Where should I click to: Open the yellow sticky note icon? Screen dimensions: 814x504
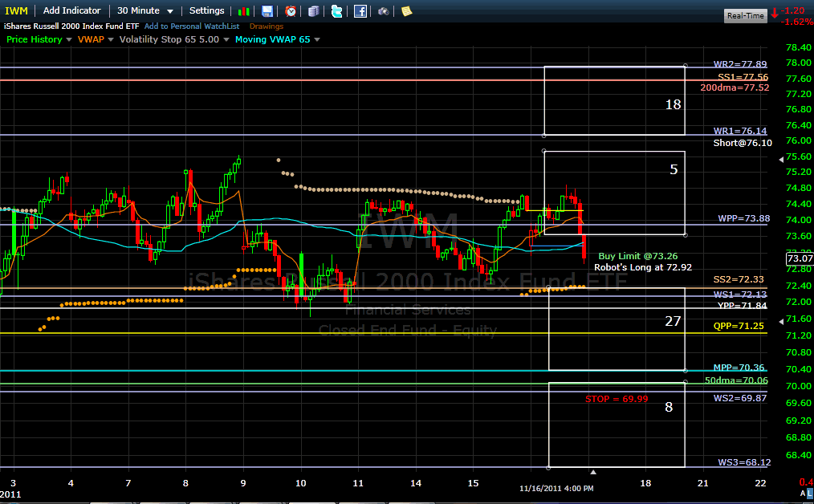[406, 11]
